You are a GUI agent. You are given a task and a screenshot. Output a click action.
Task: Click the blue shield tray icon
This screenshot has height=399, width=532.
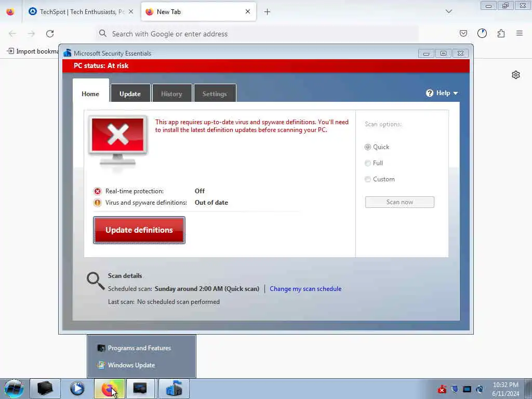coord(455,389)
